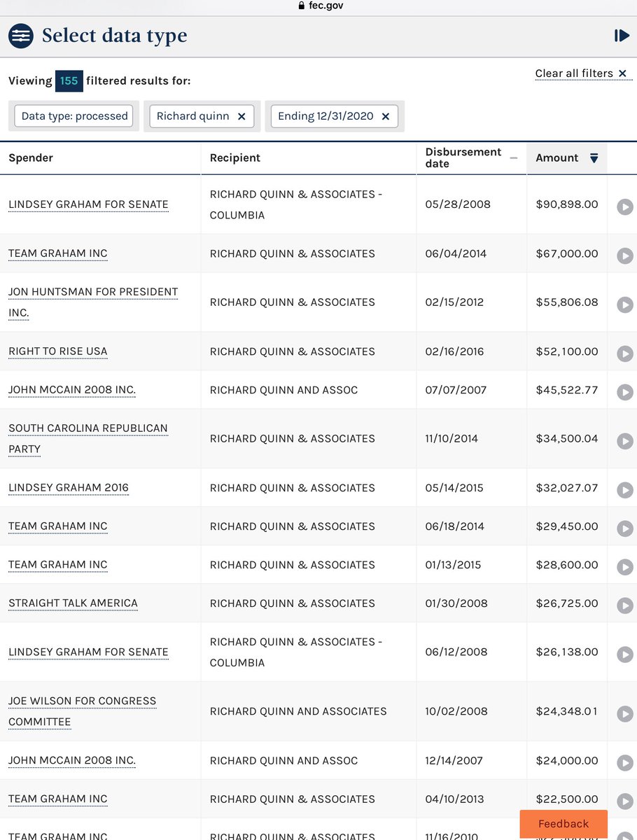
Task: Sort by Amount column
Action: [567, 158]
